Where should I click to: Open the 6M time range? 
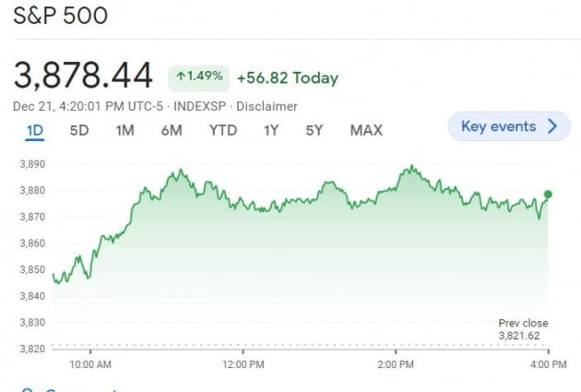(x=172, y=130)
